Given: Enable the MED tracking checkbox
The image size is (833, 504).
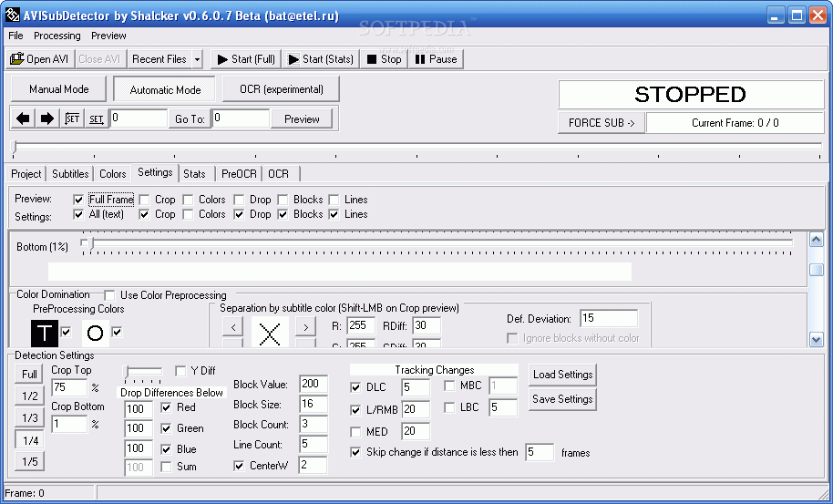Looking at the screenshot, I should 356,432.
